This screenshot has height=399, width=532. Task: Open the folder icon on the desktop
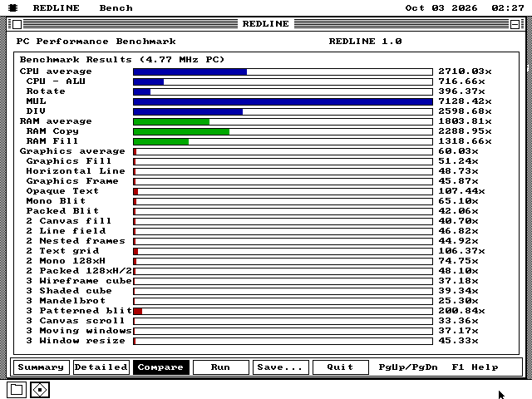pyautogui.click(x=17, y=390)
